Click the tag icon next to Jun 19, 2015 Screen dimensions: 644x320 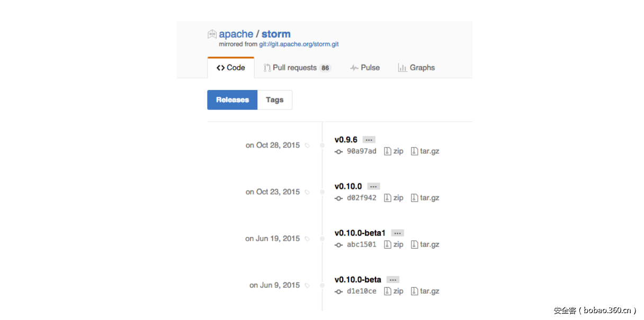(x=307, y=239)
